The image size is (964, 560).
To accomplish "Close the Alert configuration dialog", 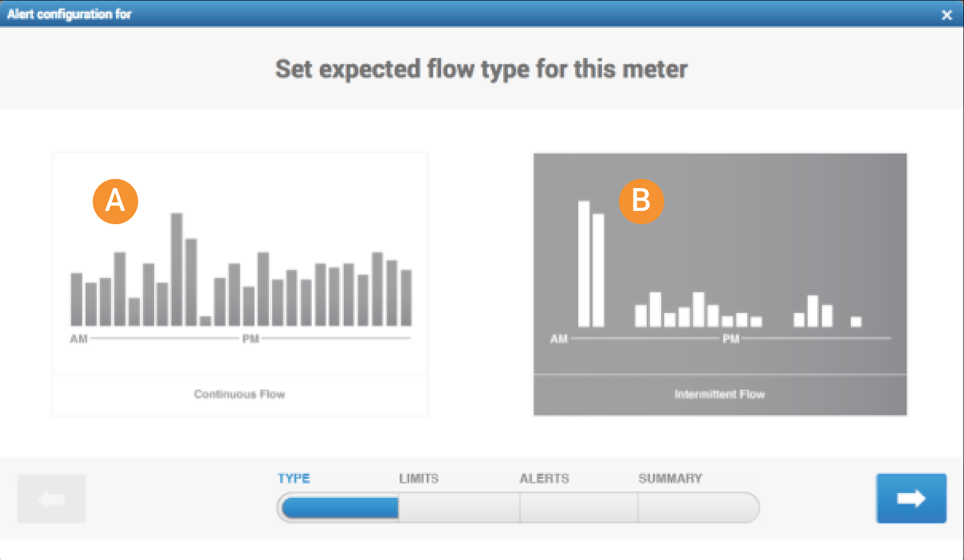I will click(x=946, y=15).
